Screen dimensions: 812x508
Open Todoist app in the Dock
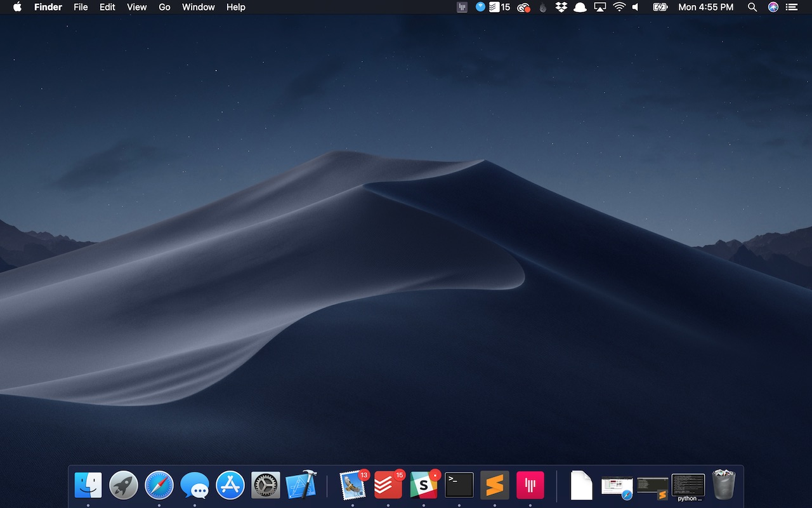[388, 485]
